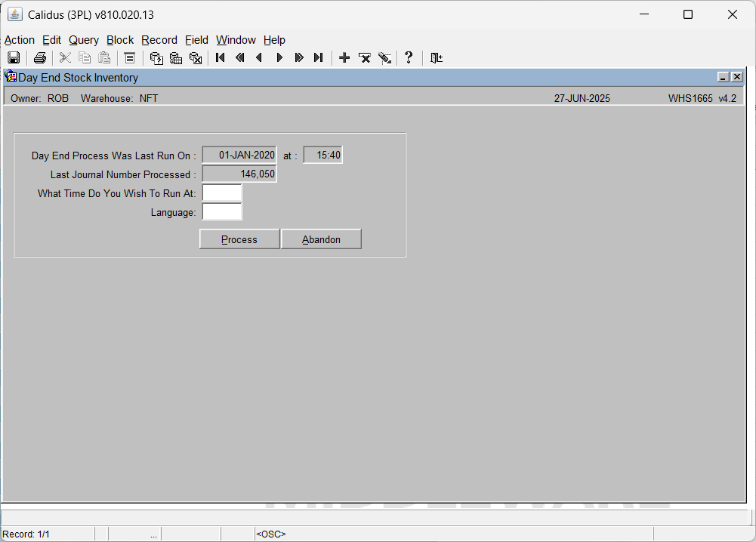This screenshot has width=756, height=542.
Task: Click the Day End Stock Inventory form icon
Action: [11, 76]
